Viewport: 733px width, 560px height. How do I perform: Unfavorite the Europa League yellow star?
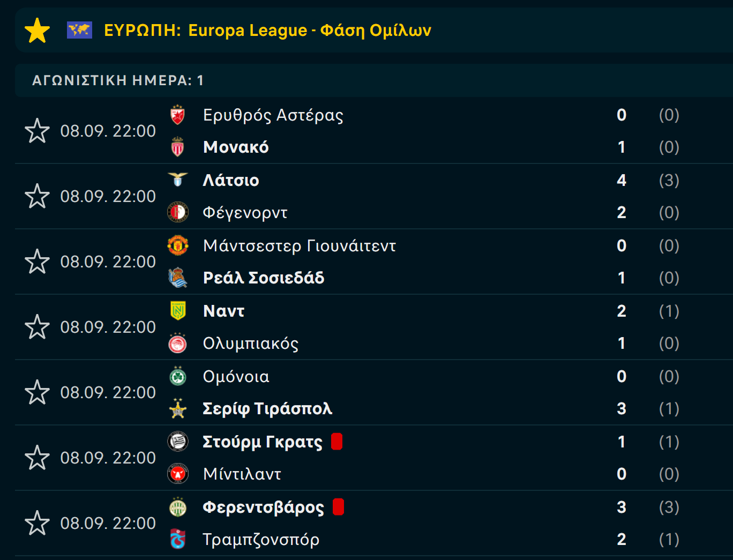tap(38, 31)
